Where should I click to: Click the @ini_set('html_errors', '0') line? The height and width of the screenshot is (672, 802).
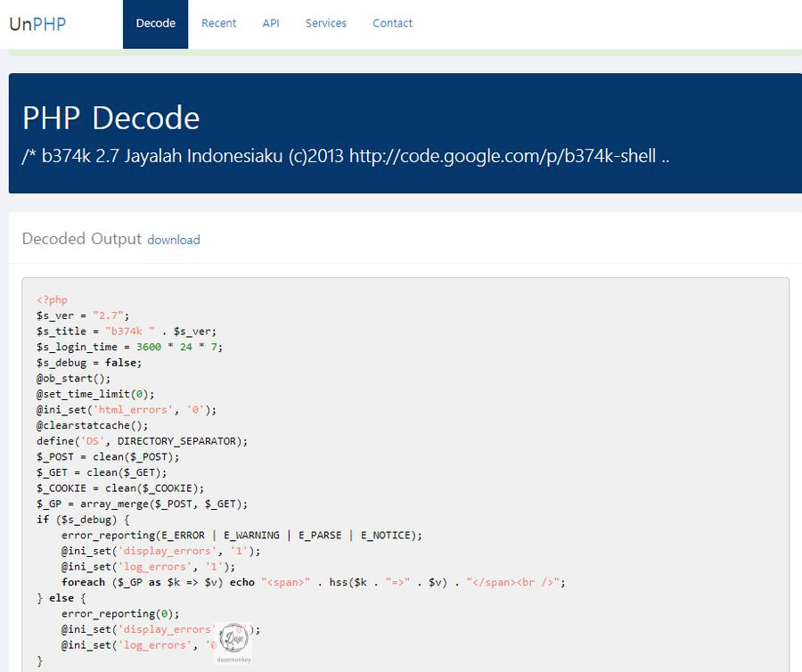pos(127,410)
